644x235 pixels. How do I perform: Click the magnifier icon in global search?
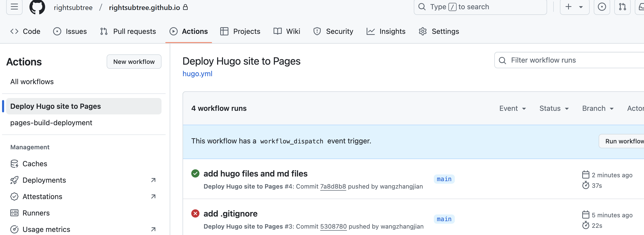point(422,7)
